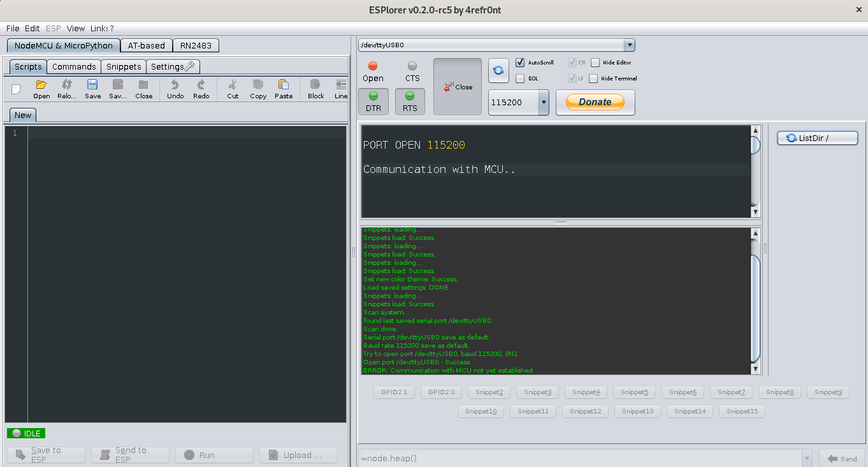Click the new file icon in scripts toolbar
This screenshot has width=868, height=467.
16,89
